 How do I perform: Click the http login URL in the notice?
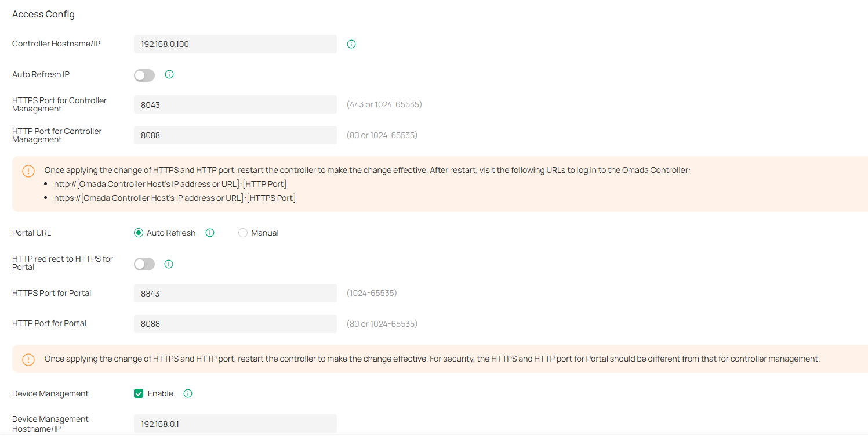170,184
